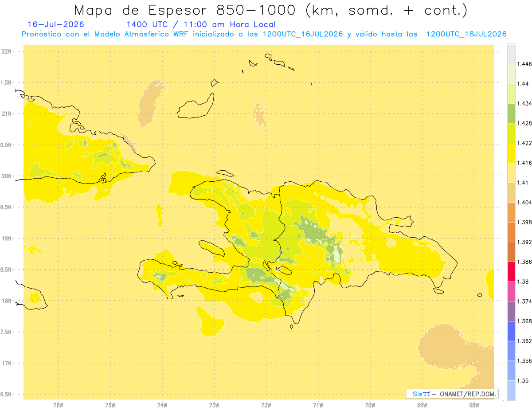
Task: Click the latitude label '22N'
Action: pyautogui.click(x=7, y=51)
